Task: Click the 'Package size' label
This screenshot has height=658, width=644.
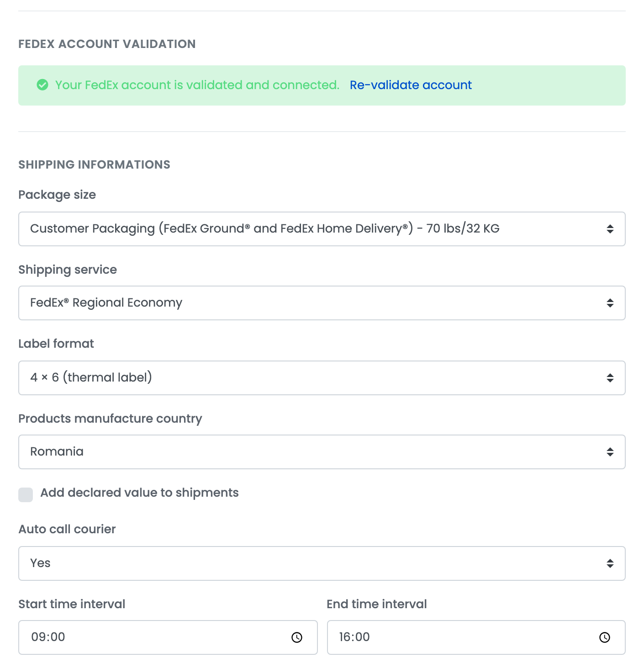Action: (x=57, y=195)
